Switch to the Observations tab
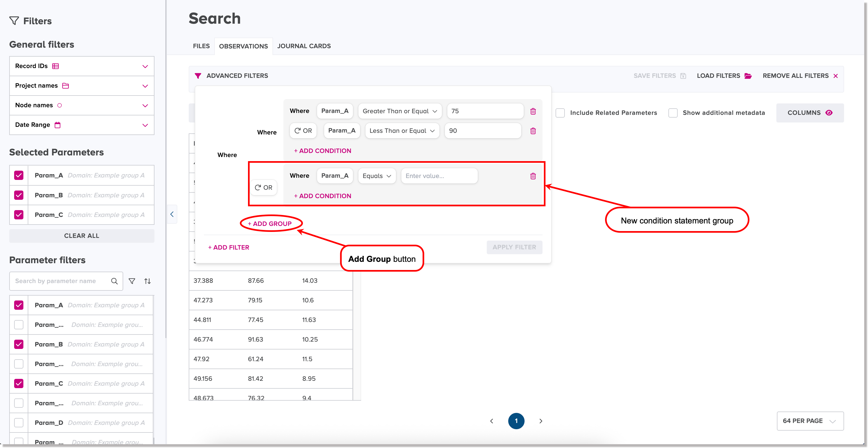This screenshot has height=448, width=868. (x=243, y=46)
